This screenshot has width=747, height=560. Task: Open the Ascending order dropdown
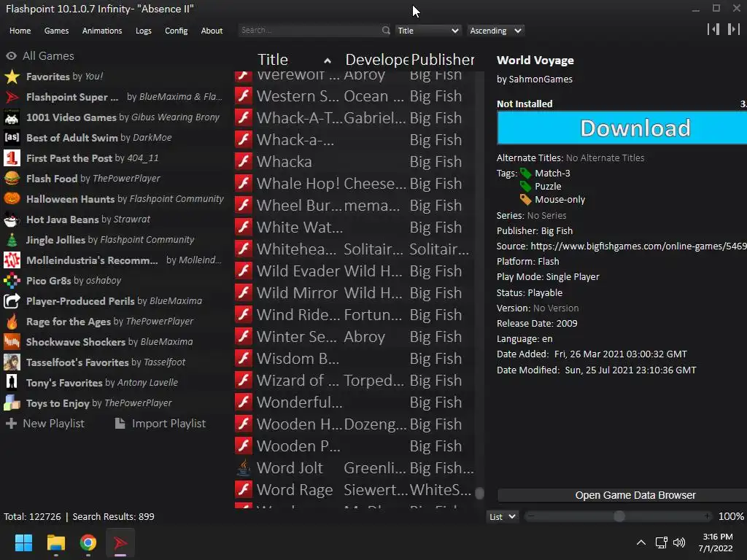click(495, 31)
